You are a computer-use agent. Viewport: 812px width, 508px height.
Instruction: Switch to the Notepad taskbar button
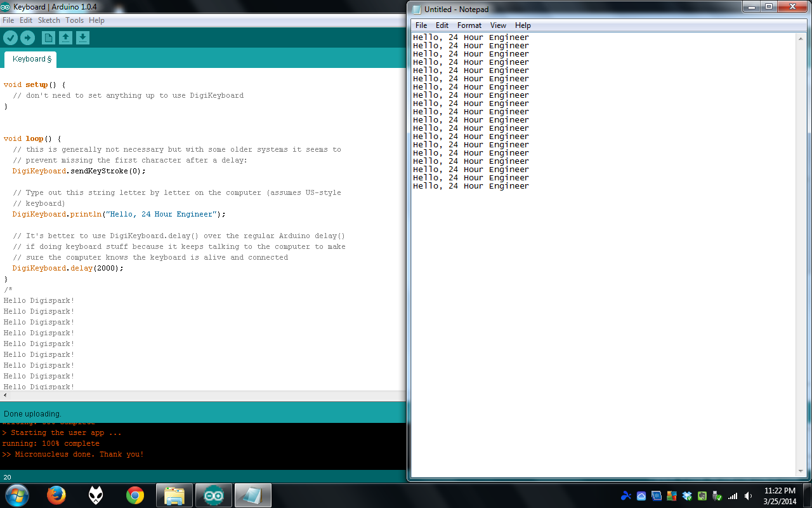[253, 495]
